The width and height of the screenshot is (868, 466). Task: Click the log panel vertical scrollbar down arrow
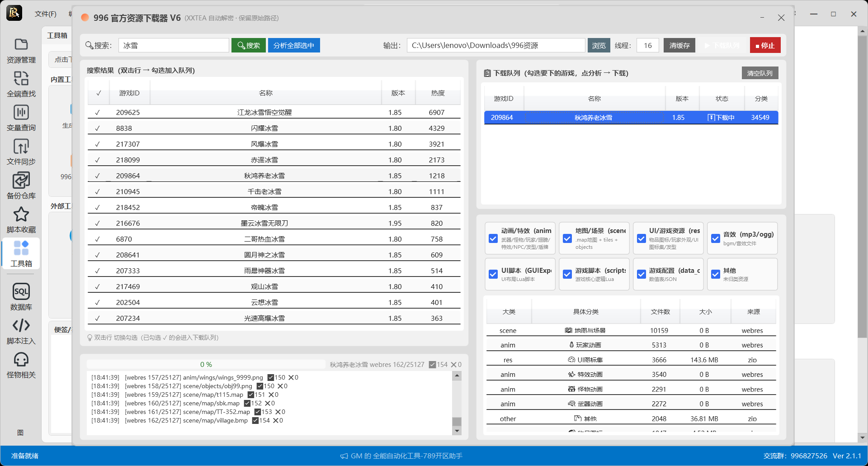pos(457,431)
